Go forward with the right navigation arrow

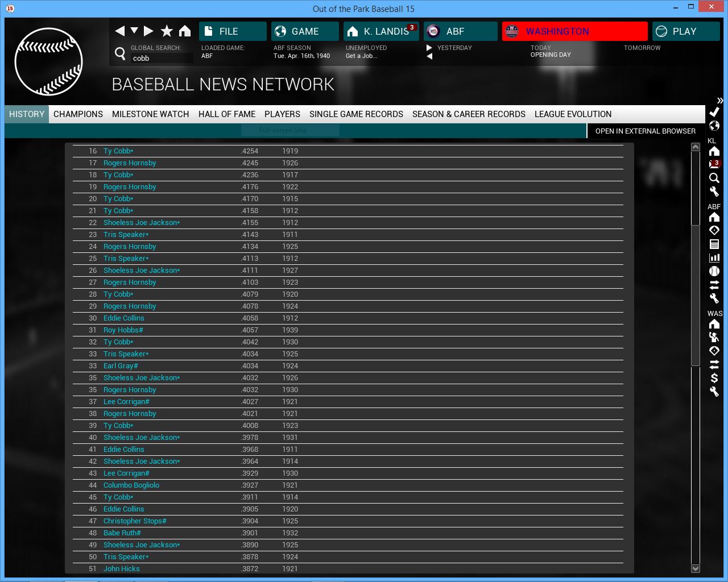coord(148,31)
